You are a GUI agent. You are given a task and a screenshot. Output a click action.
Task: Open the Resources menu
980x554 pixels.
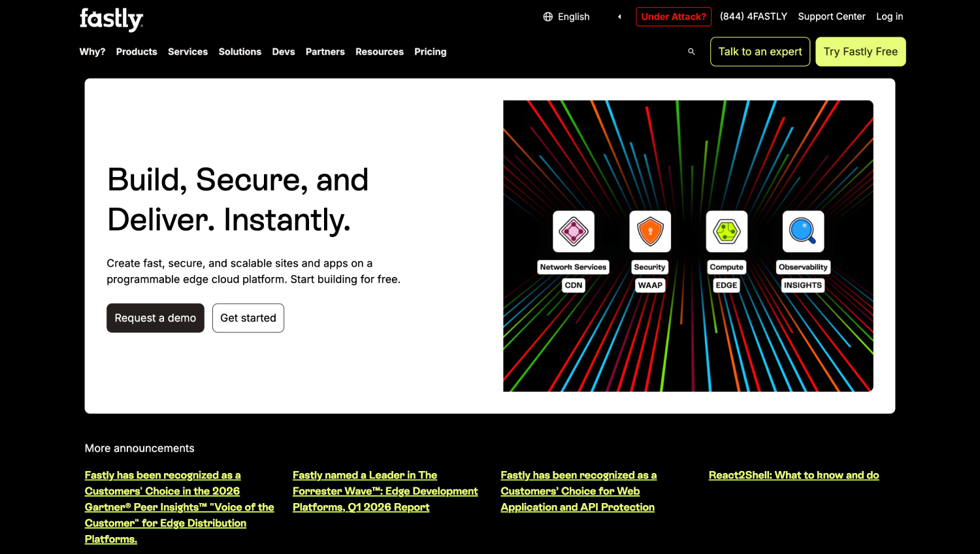pos(380,52)
